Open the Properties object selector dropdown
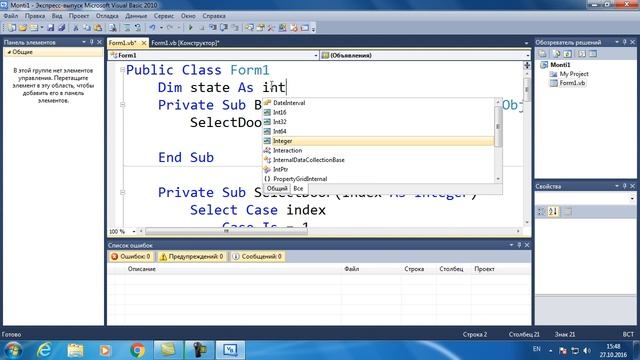Image resolution: width=640 pixels, height=360 pixels. 632,198
